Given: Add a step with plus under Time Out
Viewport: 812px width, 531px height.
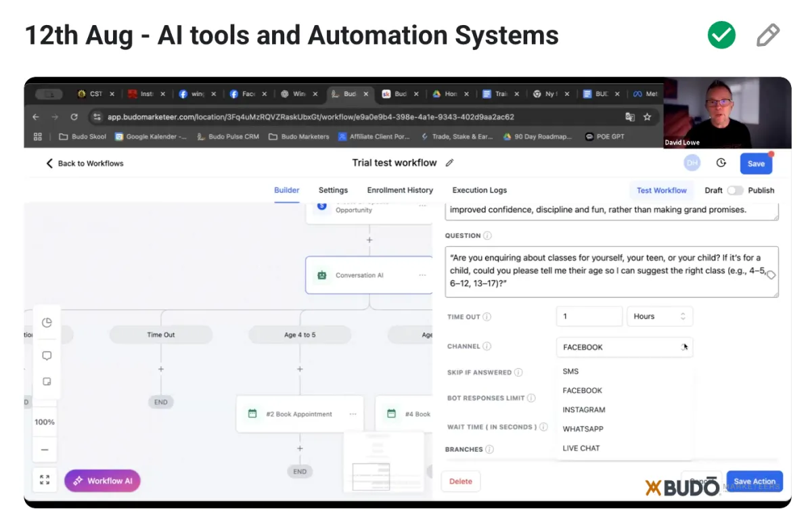Looking at the screenshot, I should (x=161, y=369).
